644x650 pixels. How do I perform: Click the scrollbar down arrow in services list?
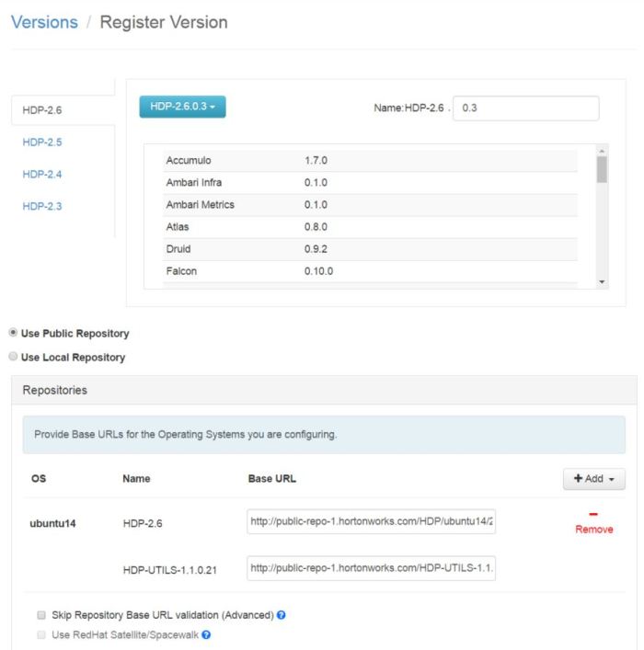tap(602, 282)
